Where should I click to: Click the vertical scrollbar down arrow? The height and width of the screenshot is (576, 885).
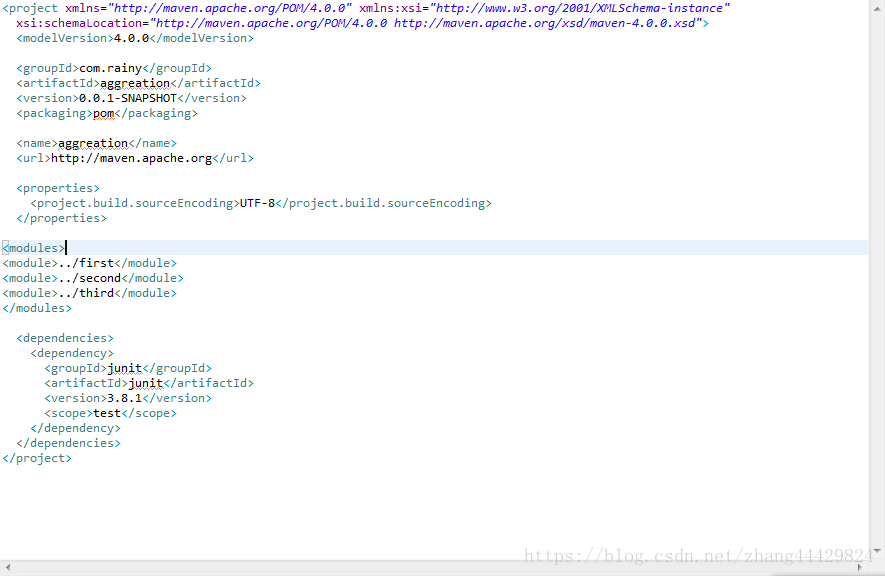[x=877, y=551]
